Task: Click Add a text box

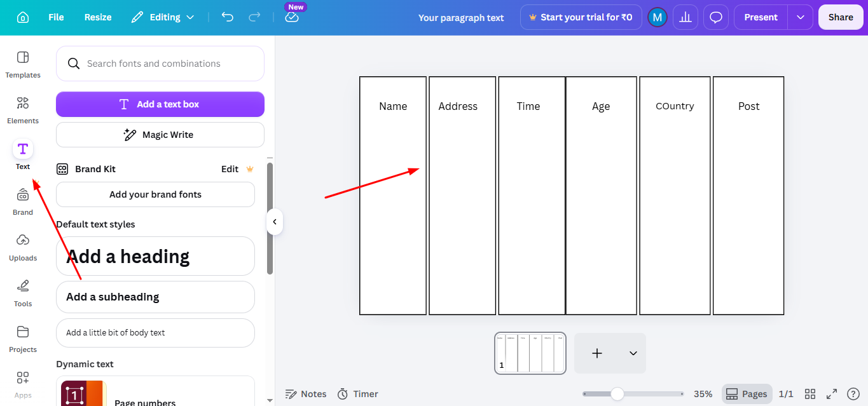Action: click(x=160, y=104)
